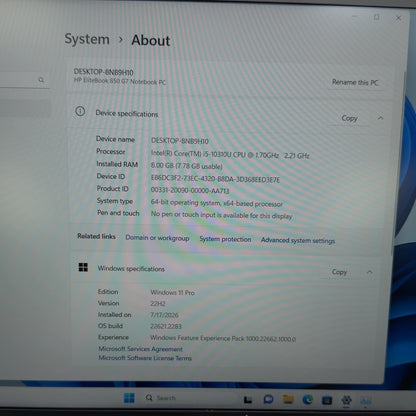Collapse the Device specifications section
This screenshot has height=416, width=416.
[x=380, y=118]
